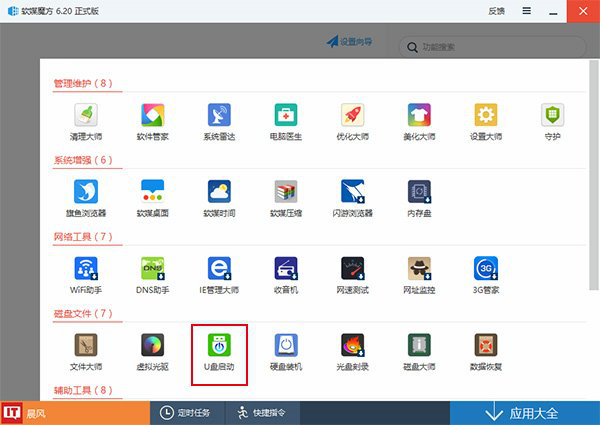Click the 应用大全 app collection button
Viewport: 600px width, 425px height.
(x=525, y=413)
